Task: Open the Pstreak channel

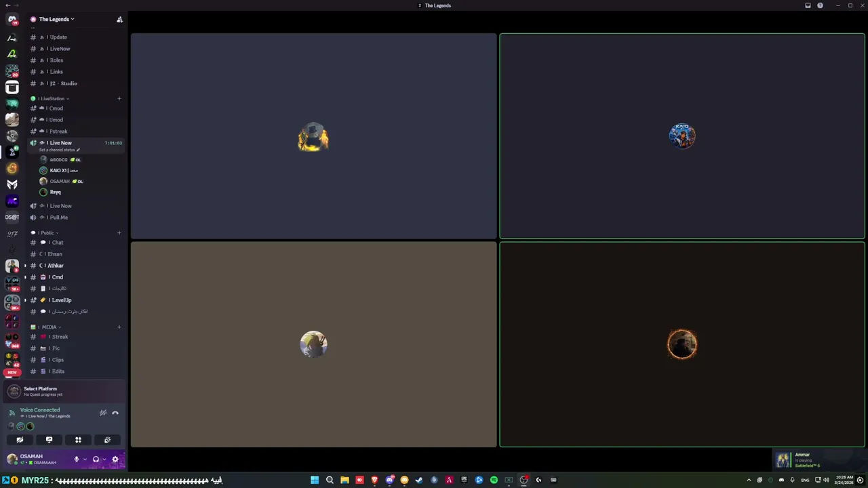Action: [x=76, y=131]
